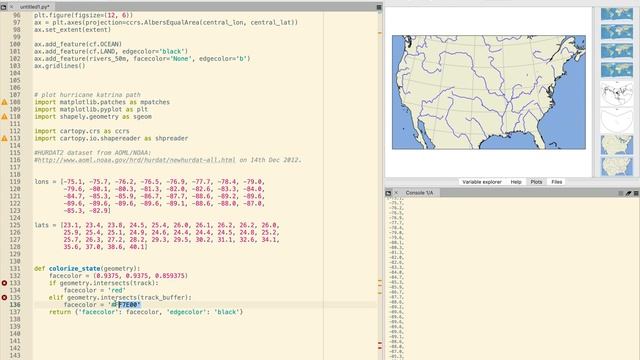
Task: Click the warning icon on line 113
Action: pyautogui.click(x=4, y=138)
